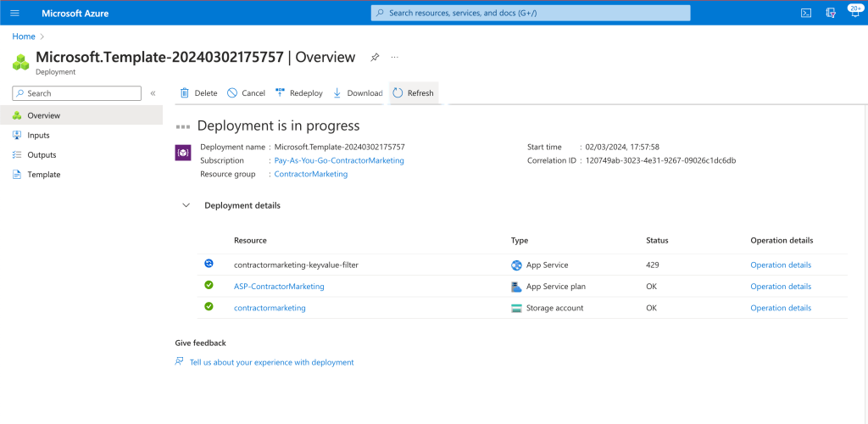Viewport: 868px width, 424px height.
Task: Open Operation details for keyvalue-filter row
Action: pos(781,265)
